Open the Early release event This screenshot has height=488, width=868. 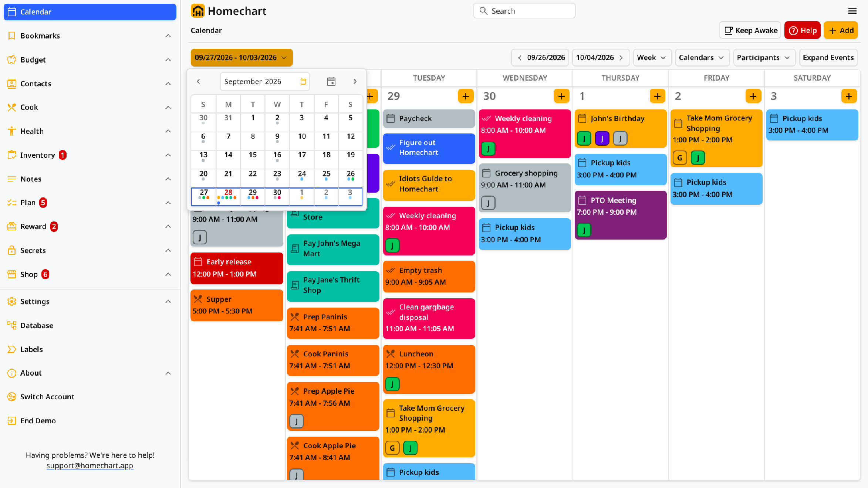[x=237, y=268]
